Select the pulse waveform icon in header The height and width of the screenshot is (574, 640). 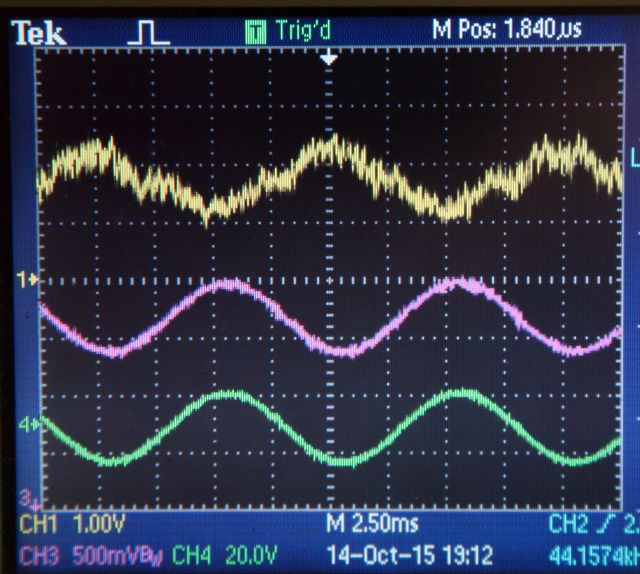coord(149,32)
